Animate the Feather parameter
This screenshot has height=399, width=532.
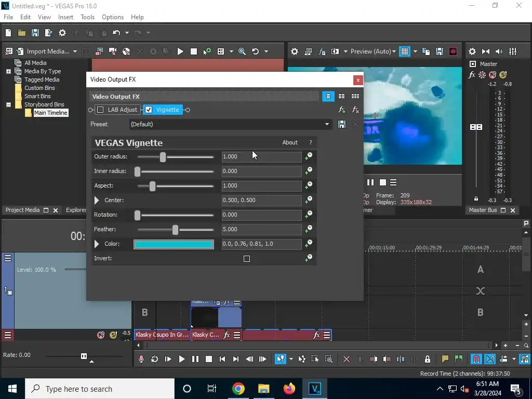tap(309, 229)
